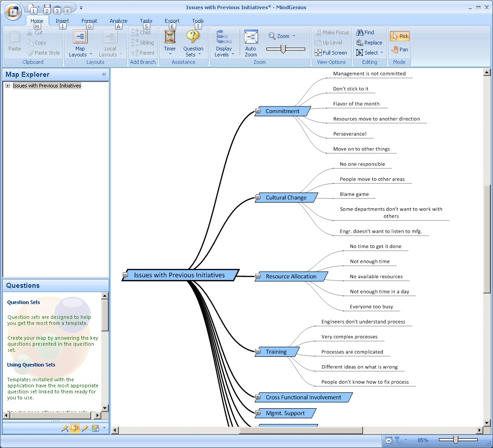Add a Child branch
The width and height of the screenshot is (493, 448).
tap(141, 32)
